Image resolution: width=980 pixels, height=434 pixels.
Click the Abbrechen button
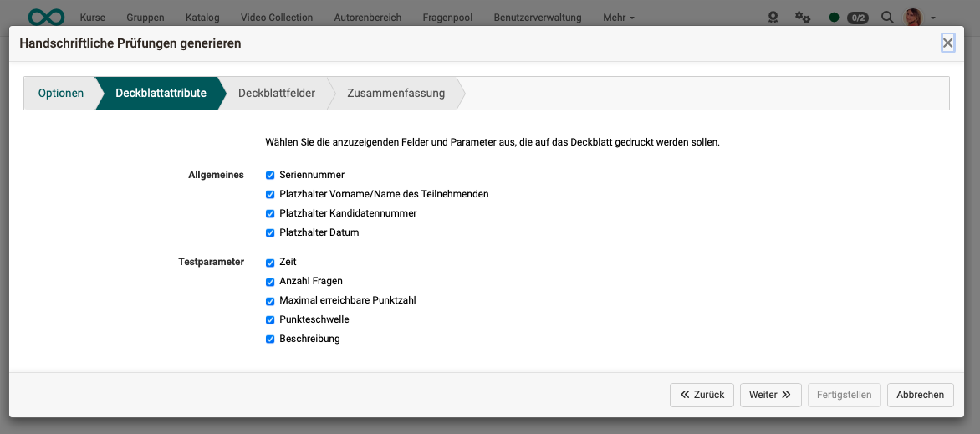pyautogui.click(x=920, y=395)
